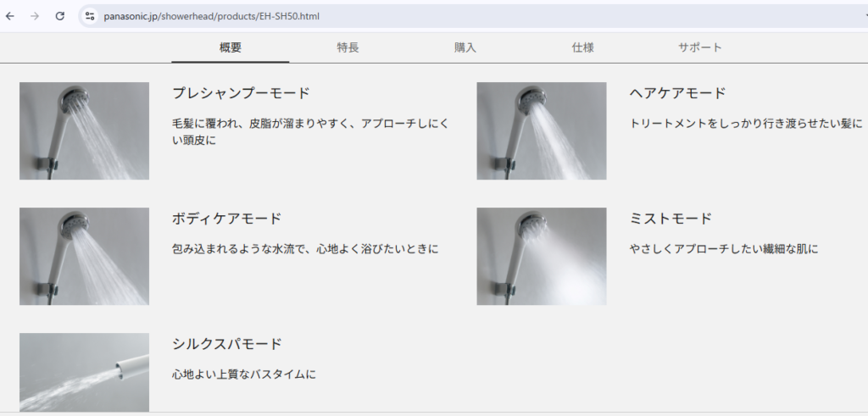Click the browser forward arrow

click(35, 16)
